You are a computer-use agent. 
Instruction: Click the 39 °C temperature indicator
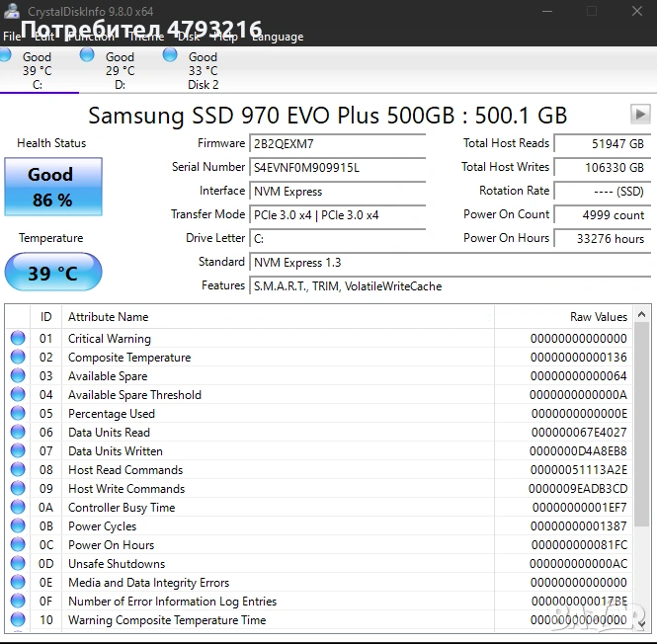(53, 273)
